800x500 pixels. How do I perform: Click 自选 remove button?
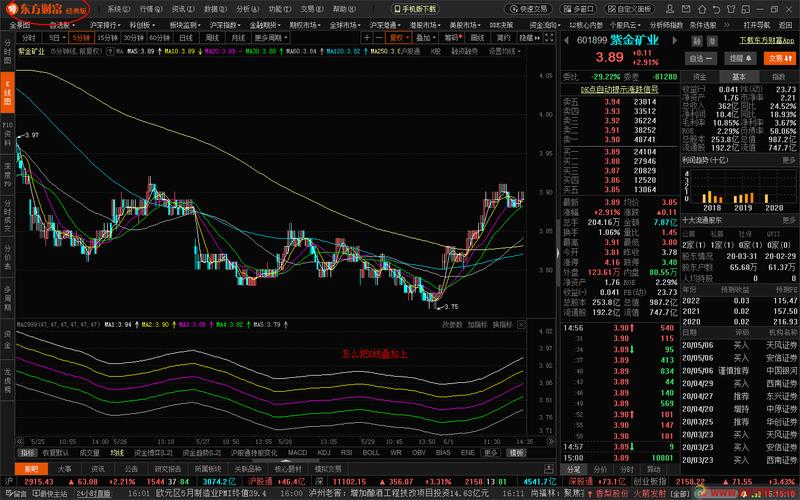[x=701, y=59]
